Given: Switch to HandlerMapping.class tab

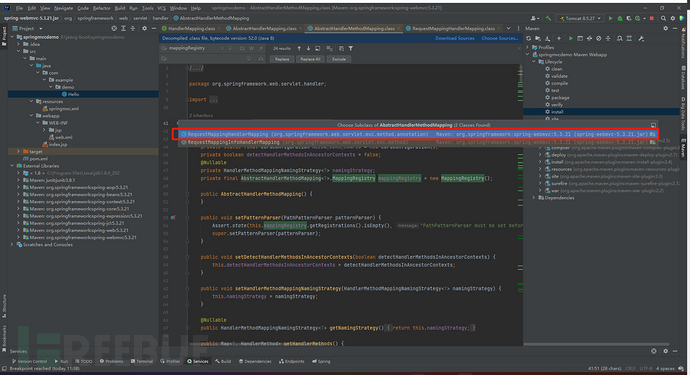Looking at the screenshot, I should [191, 28].
